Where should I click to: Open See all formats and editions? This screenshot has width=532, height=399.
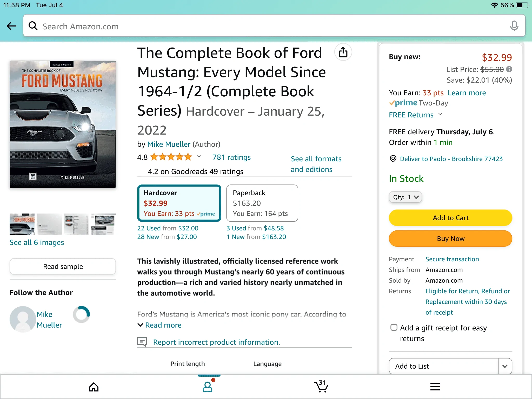tap(316, 164)
